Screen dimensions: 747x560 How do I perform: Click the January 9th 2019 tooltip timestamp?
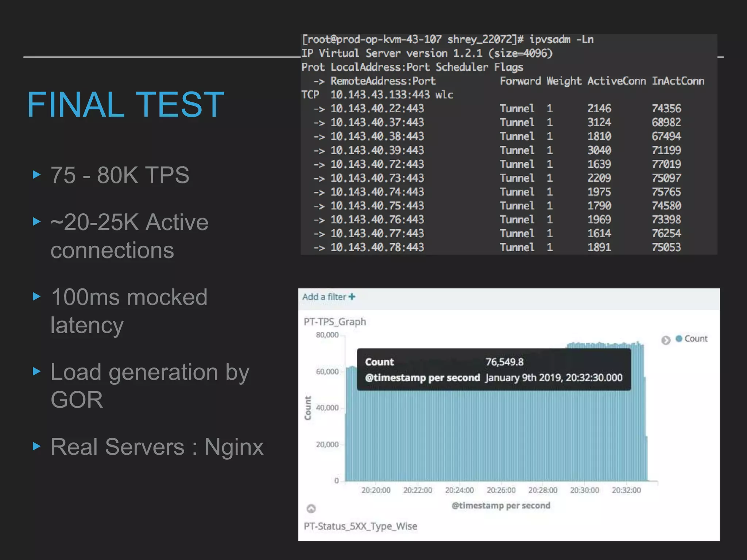554,377
